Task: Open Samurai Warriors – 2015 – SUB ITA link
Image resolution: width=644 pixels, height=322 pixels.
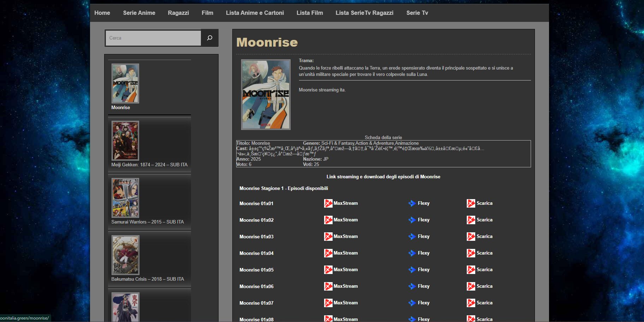Action: [x=148, y=222]
